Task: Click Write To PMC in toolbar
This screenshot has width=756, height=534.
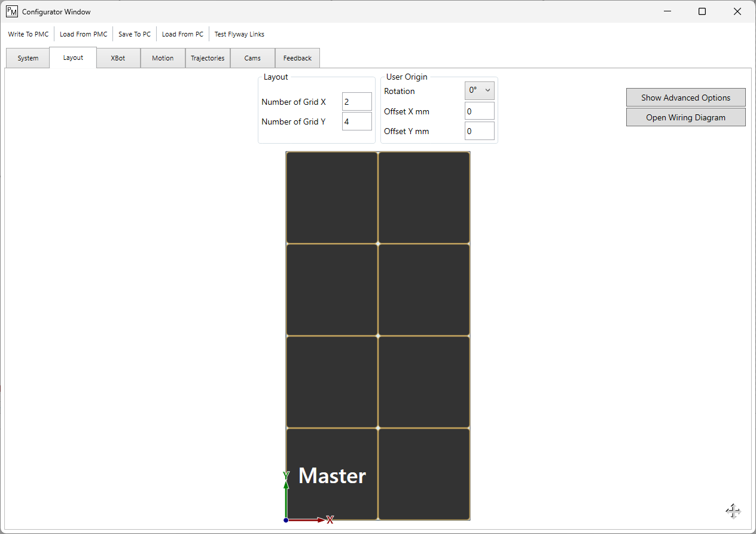Action: pyautogui.click(x=29, y=34)
